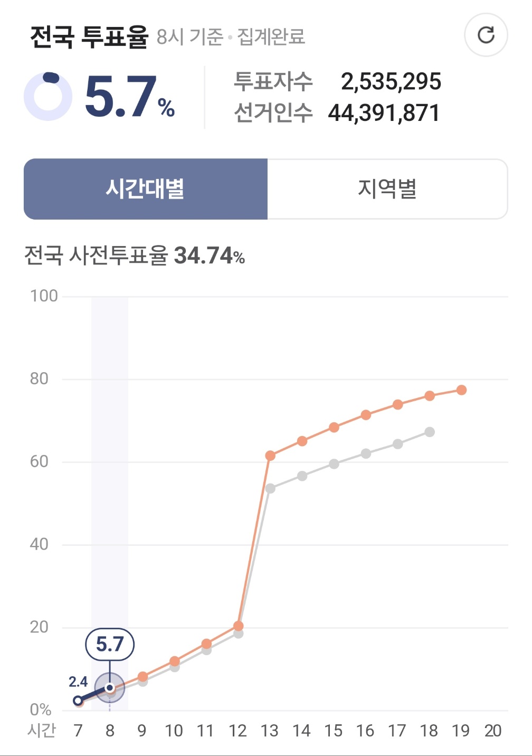The image size is (532, 756).
Task: Click the 투표자수 value 2,535,295
Action: tap(391, 81)
